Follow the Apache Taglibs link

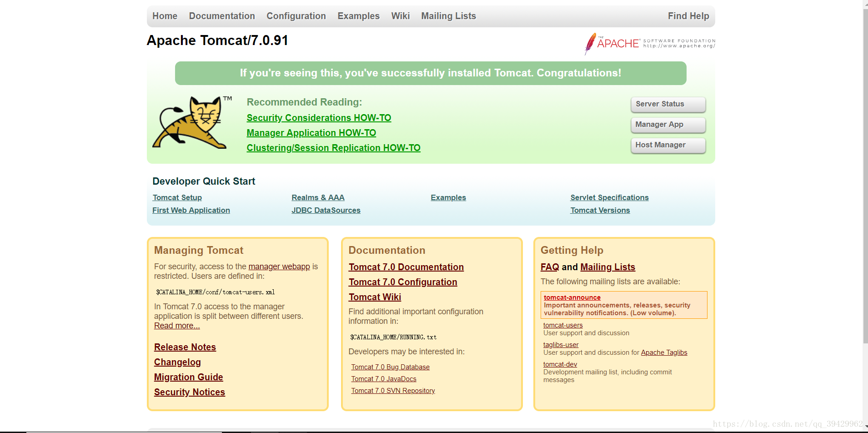(664, 352)
